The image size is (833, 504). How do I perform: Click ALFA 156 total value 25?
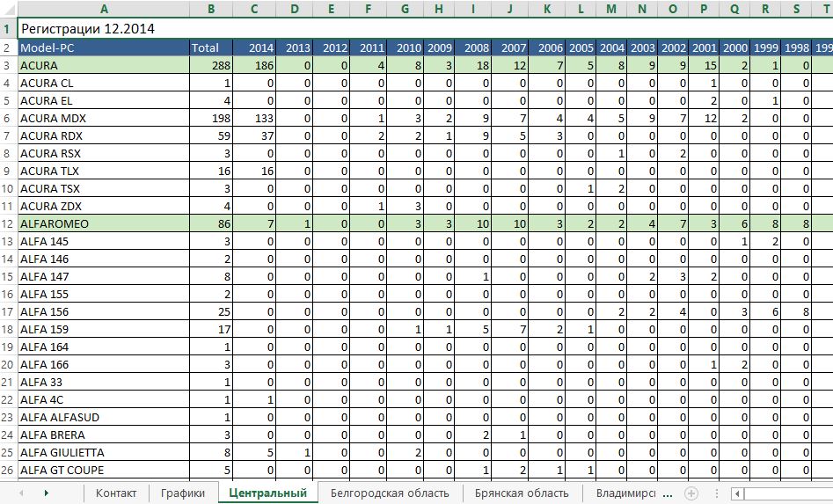[x=211, y=311]
